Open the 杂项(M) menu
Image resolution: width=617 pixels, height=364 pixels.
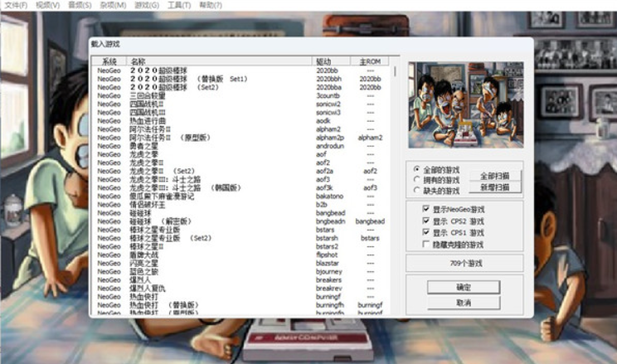(x=113, y=5)
